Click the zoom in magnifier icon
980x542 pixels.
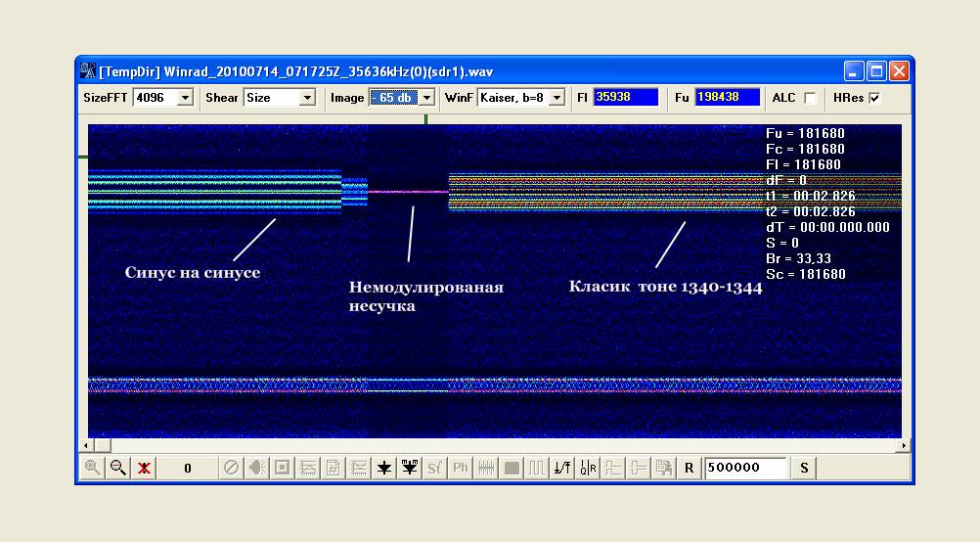93,468
